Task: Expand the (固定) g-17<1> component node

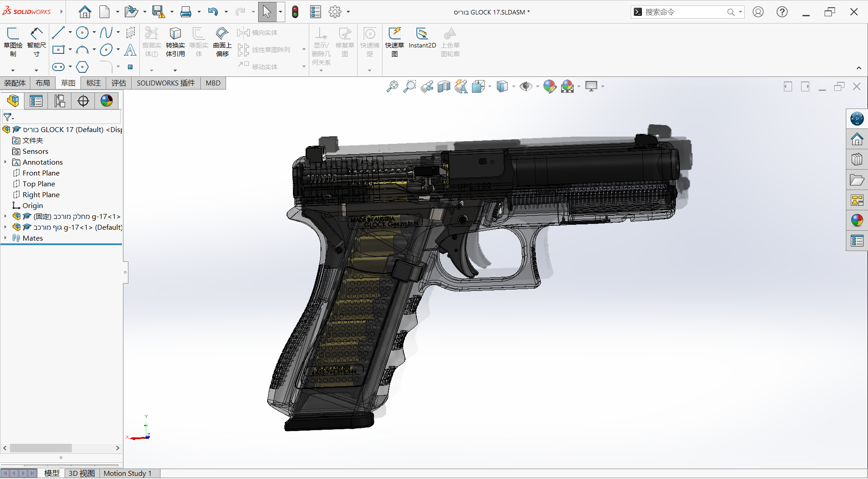Action: 5,216
